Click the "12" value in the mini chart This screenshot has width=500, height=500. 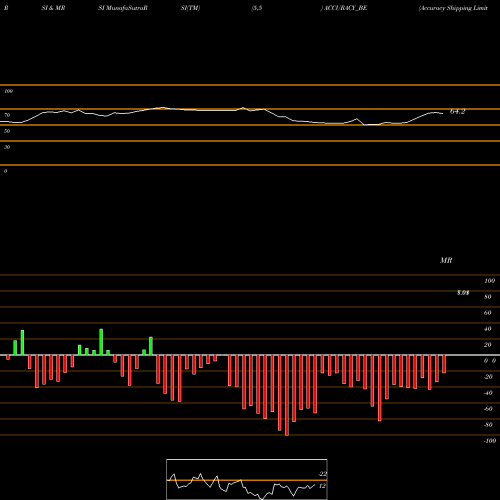(x=322, y=486)
